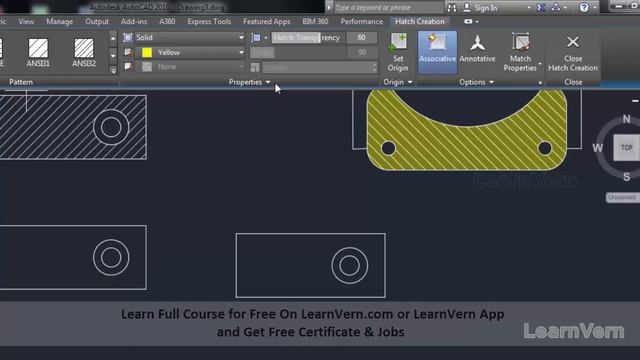Click the Sign In user icon

[x=467, y=7]
